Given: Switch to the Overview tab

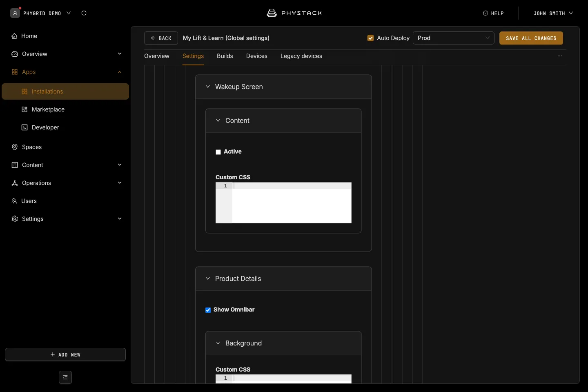Looking at the screenshot, I should coord(157,56).
